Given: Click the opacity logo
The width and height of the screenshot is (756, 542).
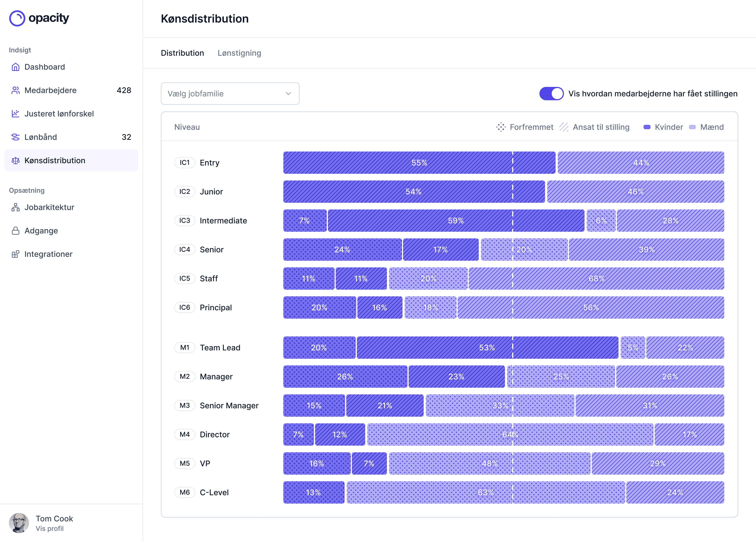Looking at the screenshot, I should pyautogui.click(x=39, y=18).
